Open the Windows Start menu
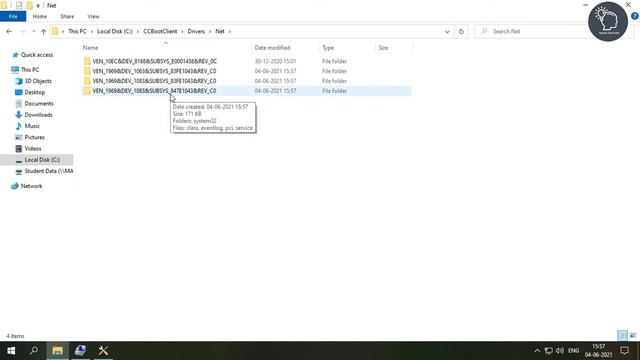 click(11, 351)
